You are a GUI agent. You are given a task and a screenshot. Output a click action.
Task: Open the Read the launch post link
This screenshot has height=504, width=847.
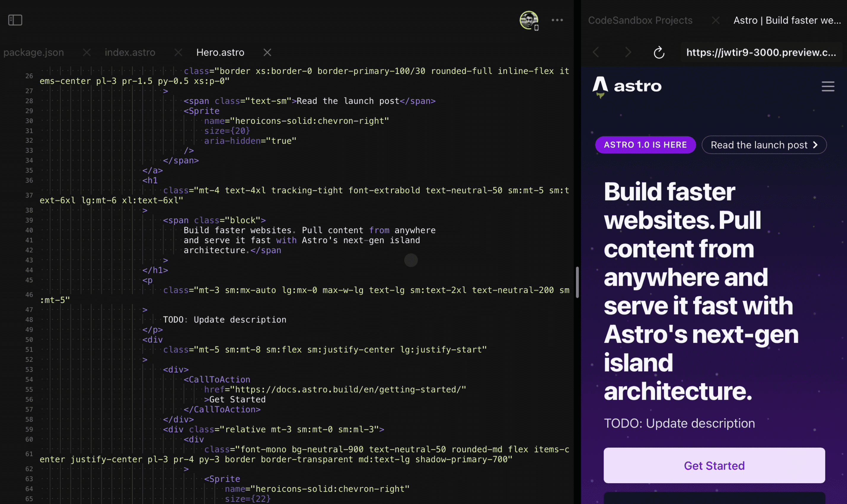764,145
